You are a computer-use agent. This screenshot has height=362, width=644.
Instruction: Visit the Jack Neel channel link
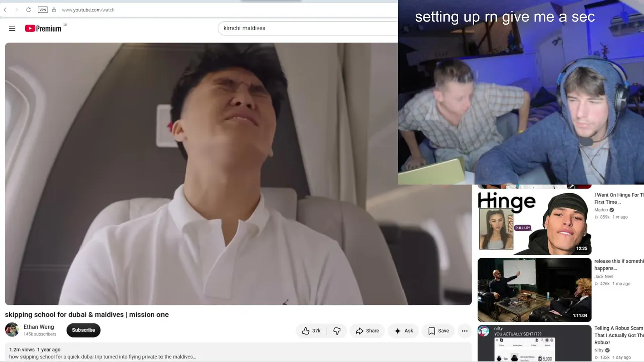[x=604, y=276]
